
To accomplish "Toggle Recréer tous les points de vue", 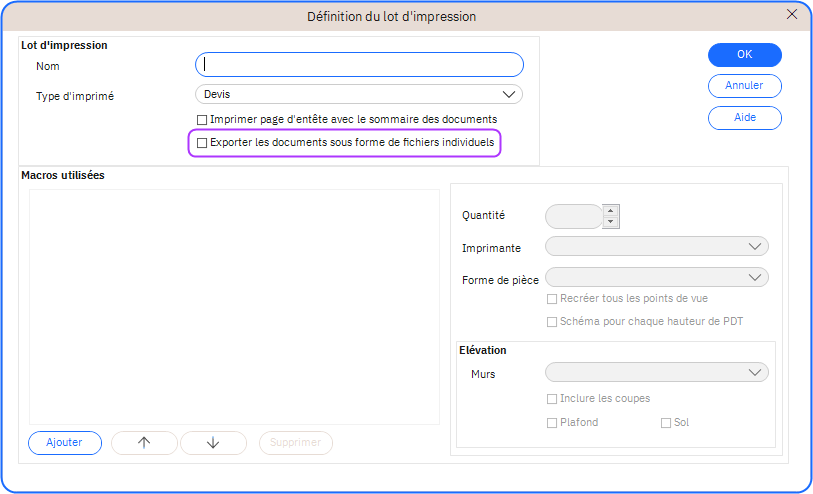I will pyautogui.click(x=552, y=299).
